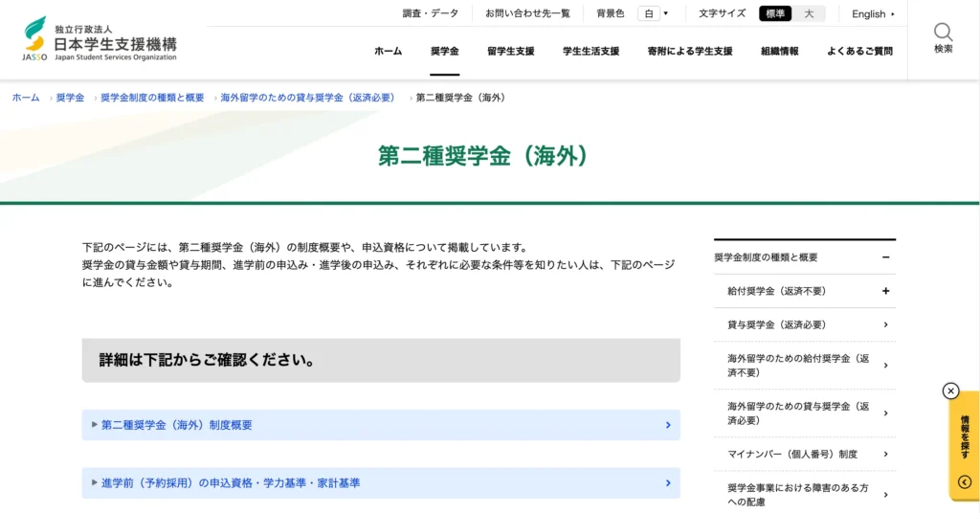Close the floating side tab with X
This screenshot has height=513, width=980.
(x=950, y=390)
